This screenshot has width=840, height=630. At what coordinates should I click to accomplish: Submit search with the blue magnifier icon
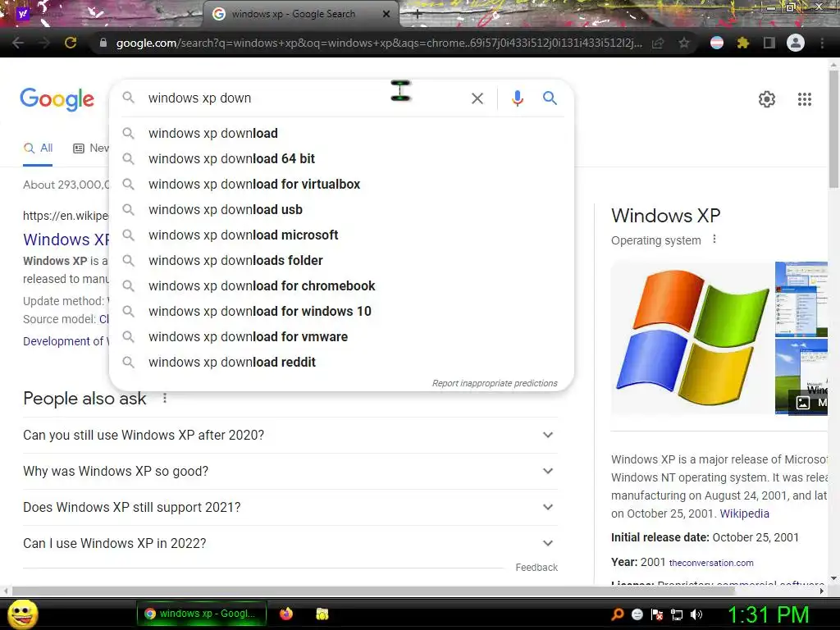550,98
